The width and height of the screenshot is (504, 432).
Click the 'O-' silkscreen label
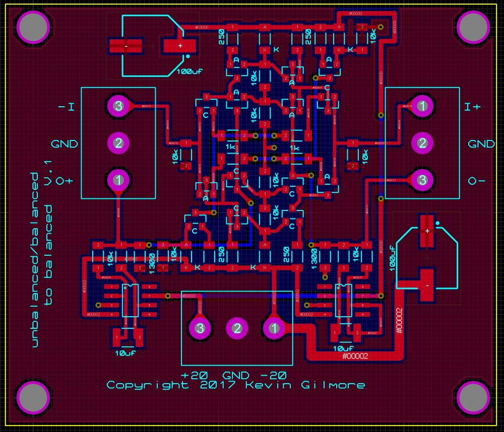pyautogui.click(x=477, y=181)
